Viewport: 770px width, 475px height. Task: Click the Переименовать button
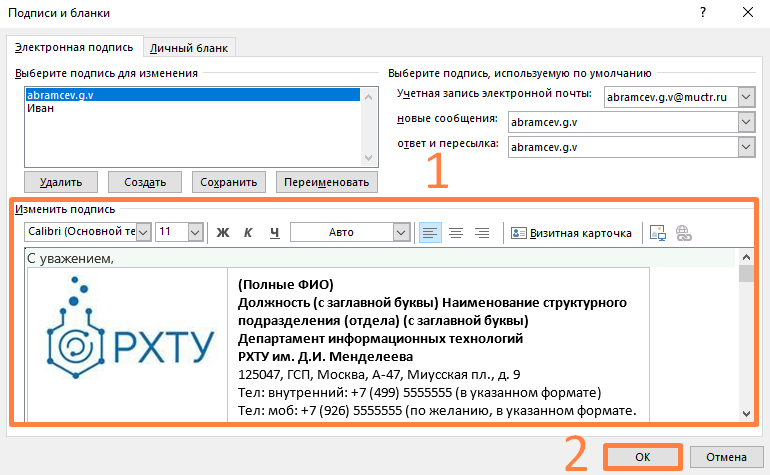327,182
